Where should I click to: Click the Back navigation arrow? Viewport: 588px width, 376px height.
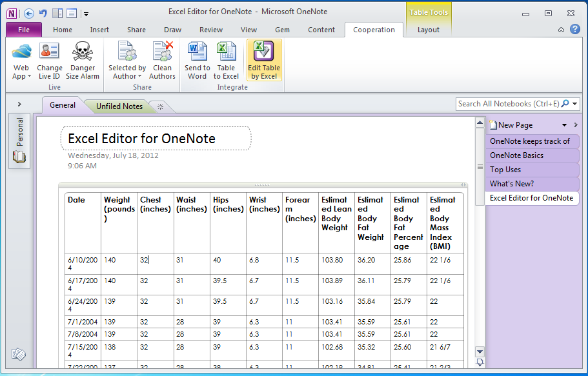point(29,14)
